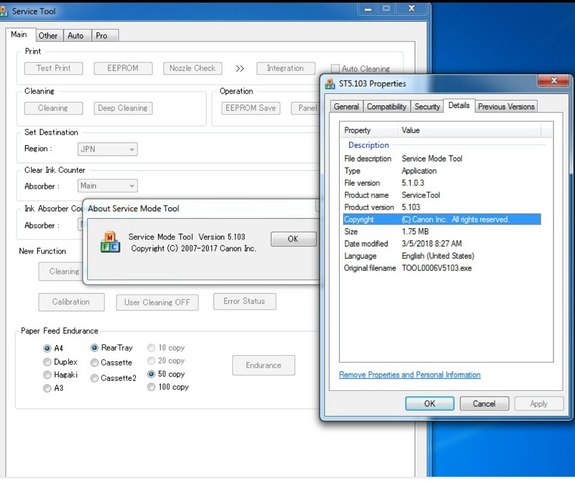This screenshot has width=575, height=481.
Task: Close the Service Tool window
Action: pos(411,8)
